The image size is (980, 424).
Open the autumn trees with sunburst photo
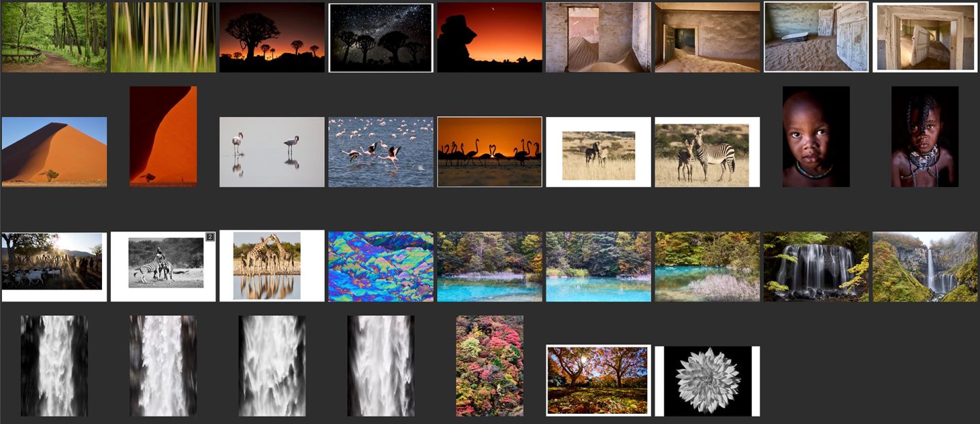[598, 380]
